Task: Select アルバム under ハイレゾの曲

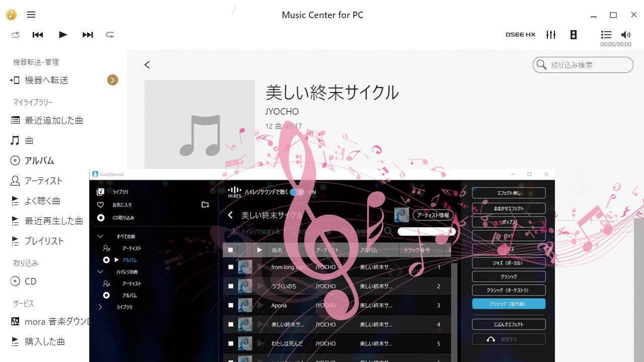Action: click(x=129, y=296)
